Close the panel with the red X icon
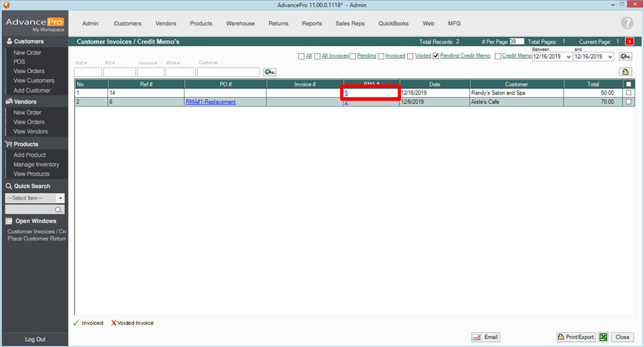644x347 pixels. [630, 42]
